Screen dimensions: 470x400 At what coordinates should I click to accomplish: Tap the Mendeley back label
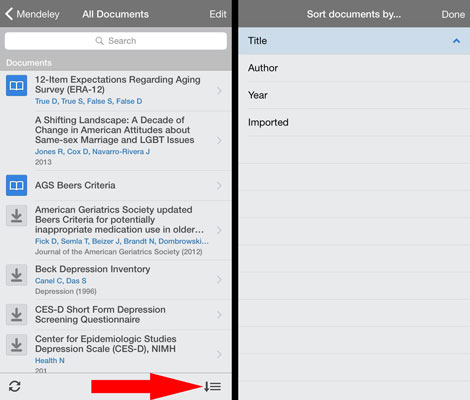pyautogui.click(x=38, y=14)
